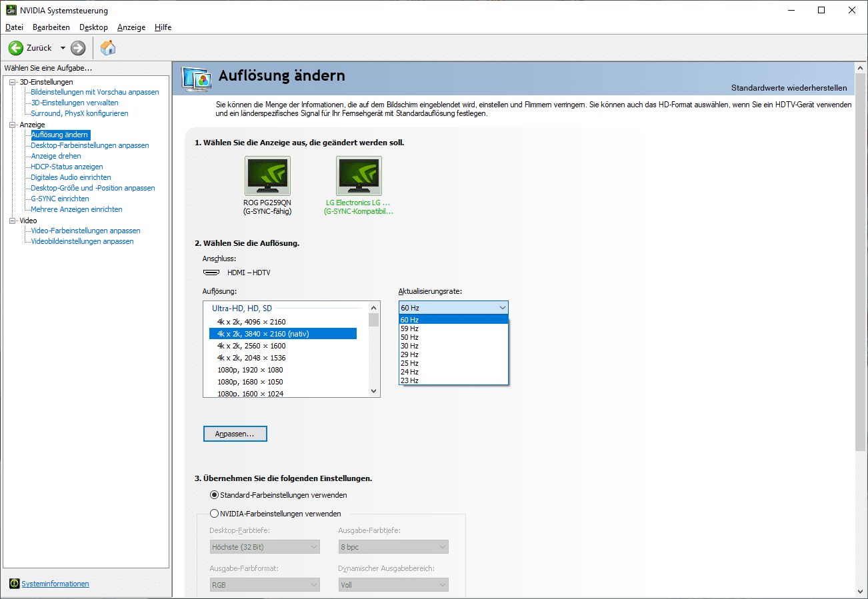Open the Bearbeiten menu
The height and width of the screenshot is (599, 868).
(x=51, y=27)
